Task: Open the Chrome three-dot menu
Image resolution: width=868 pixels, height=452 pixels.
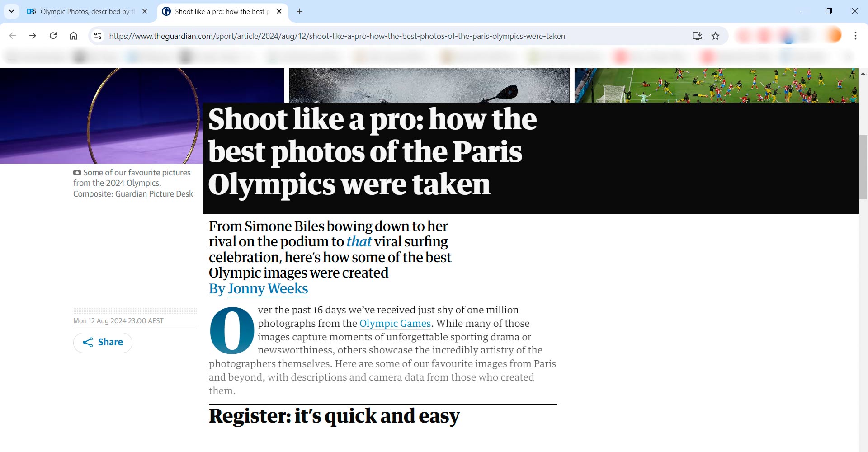Action: [x=855, y=36]
